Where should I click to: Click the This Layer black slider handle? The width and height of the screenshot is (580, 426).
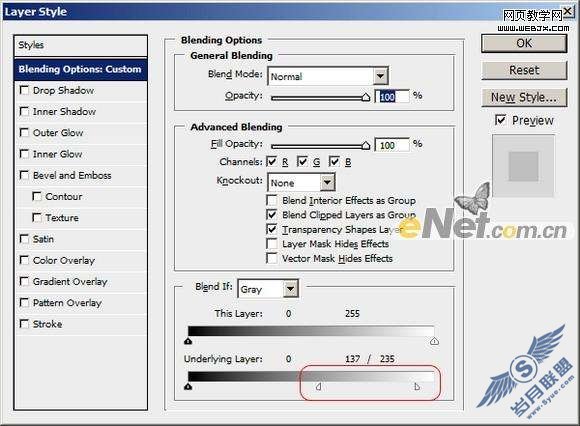coord(188,341)
